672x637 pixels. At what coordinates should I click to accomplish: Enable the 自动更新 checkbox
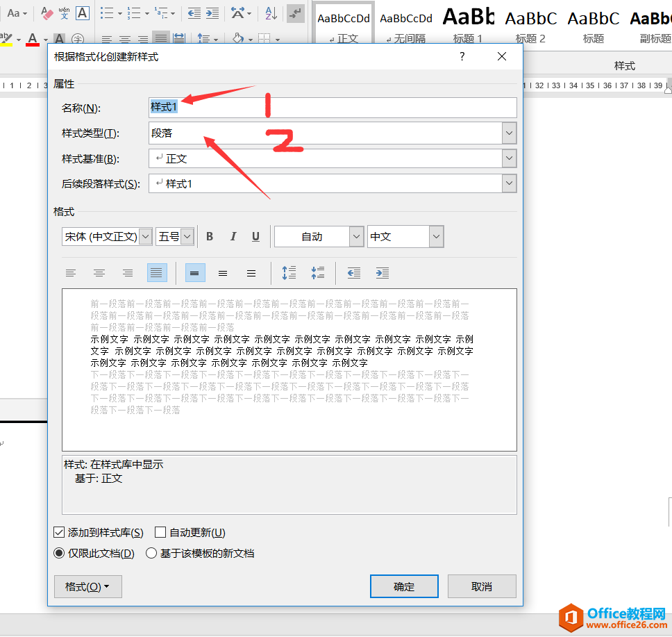pyautogui.click(x=159, y=532)
